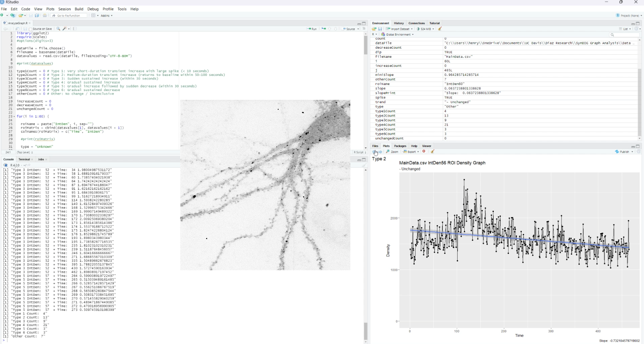Image resolution: width=644 pixels, height=344 pixels.
Task: Open the Import Dataset dropdown
Action: pyautogui.click(x=399, y=29)
